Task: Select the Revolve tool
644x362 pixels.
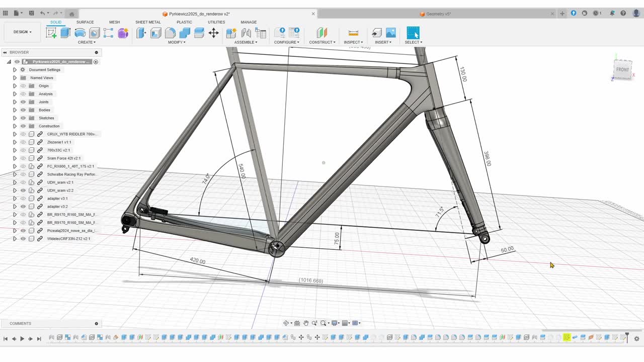Action: coord(80,33)
